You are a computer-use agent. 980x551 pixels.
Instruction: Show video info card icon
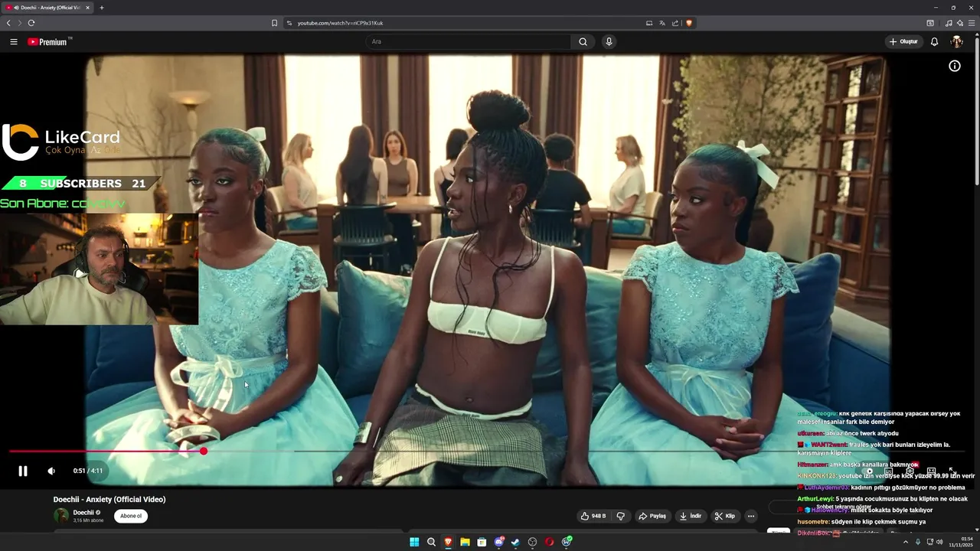pyautogui.click(x=955, y=66)
